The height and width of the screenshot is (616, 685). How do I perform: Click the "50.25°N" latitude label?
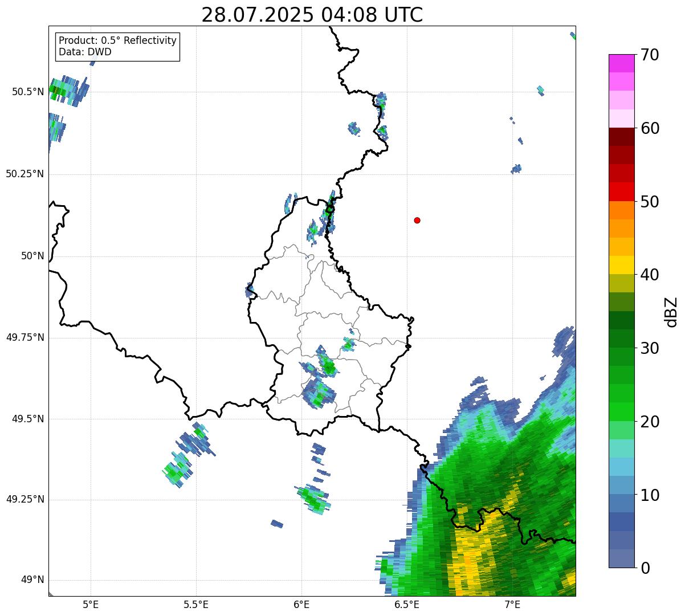[x=25, y=174]
